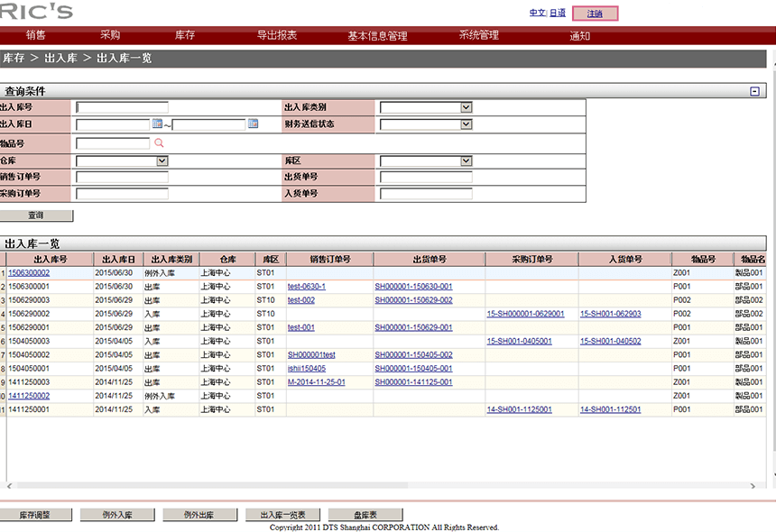
Task: Expand the 出入库类别 dropdown
Action: (466, 107)
